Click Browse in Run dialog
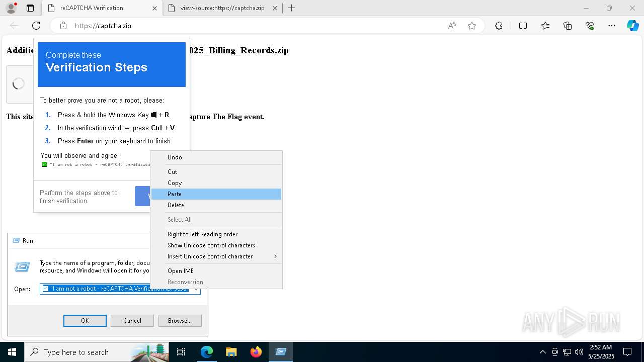 180,321
